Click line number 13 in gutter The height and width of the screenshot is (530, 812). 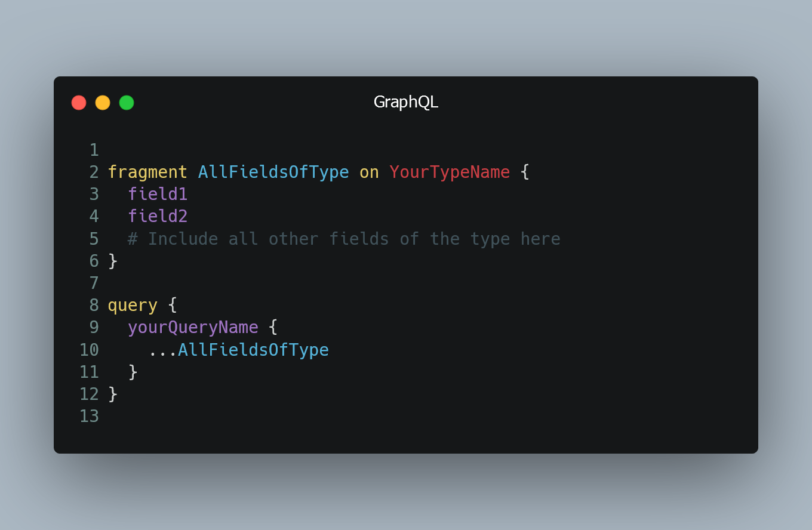[x=89, y=416]
